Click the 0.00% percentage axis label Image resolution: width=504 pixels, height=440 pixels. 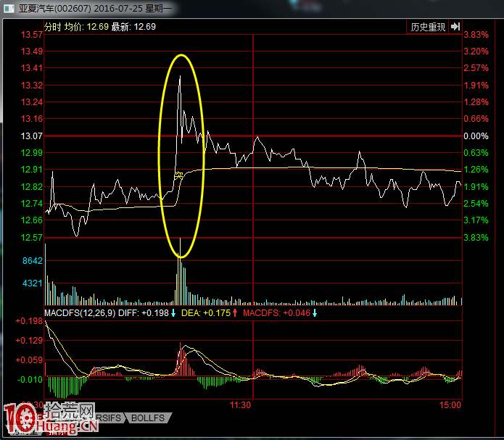[x=476, y=136]
